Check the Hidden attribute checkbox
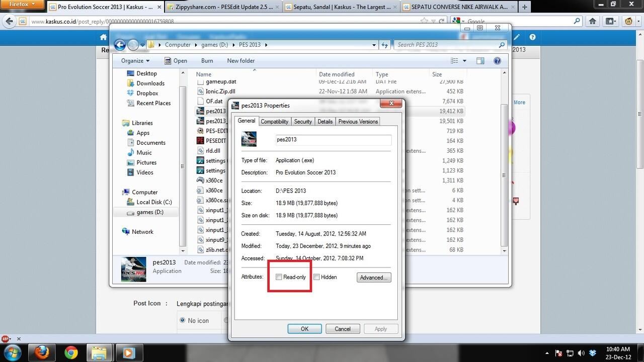 coord(316,277)
